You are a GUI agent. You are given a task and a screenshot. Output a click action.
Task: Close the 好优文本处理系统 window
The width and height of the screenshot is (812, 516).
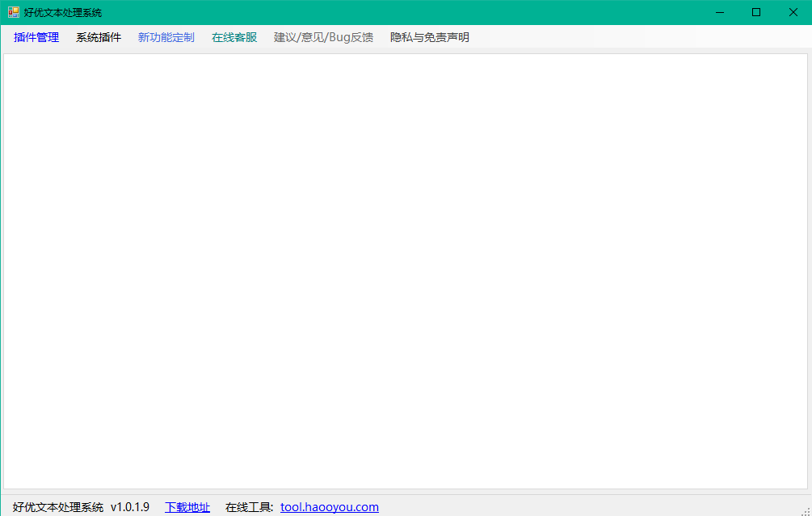click(793, 12)
